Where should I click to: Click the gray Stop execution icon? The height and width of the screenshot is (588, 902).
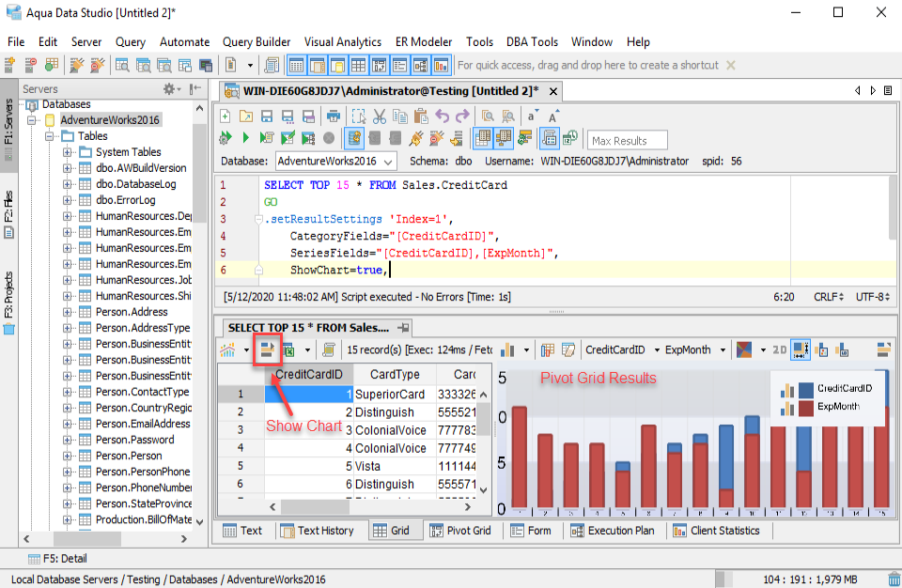click(x=329, y=138)
